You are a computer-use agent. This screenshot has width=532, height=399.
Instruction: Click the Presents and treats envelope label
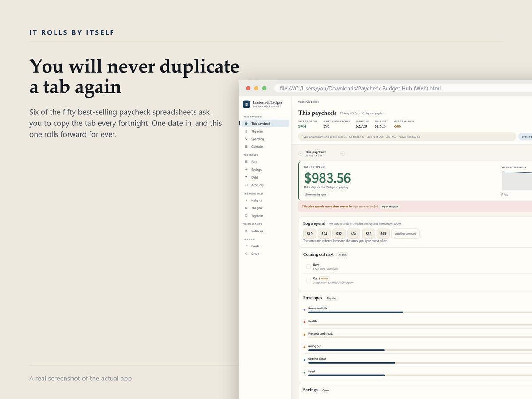click(x=321, y=333)
